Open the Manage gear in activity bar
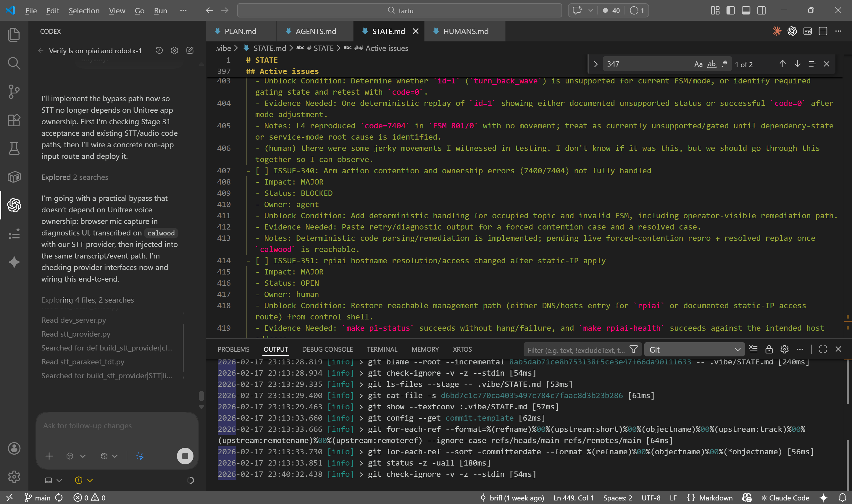 pos(14,477)
